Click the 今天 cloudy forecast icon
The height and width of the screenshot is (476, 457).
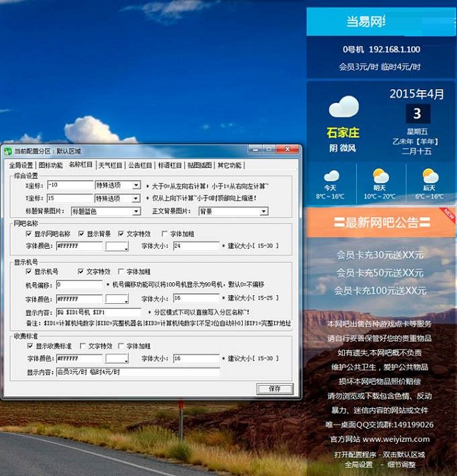(331, 176)
